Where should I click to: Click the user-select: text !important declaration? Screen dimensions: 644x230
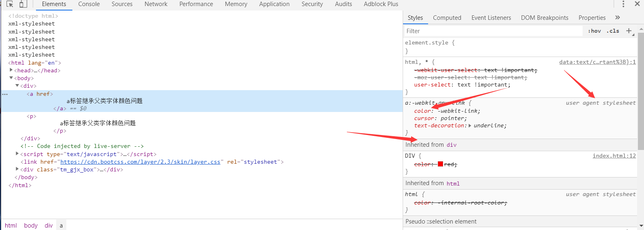[462, 85]
